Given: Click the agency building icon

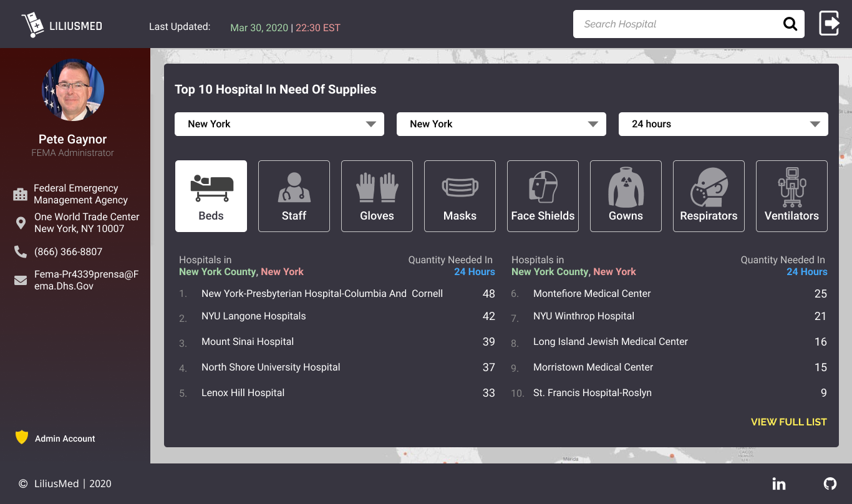Looking at the screenshot, I should pos(21,195).
